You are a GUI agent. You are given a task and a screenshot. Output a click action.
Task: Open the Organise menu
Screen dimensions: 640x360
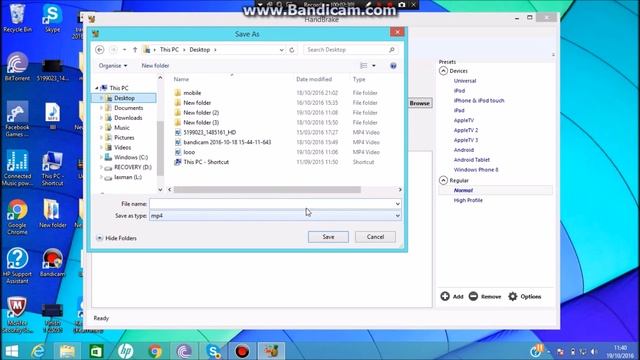pyautogui.click(x=113, y=66)
